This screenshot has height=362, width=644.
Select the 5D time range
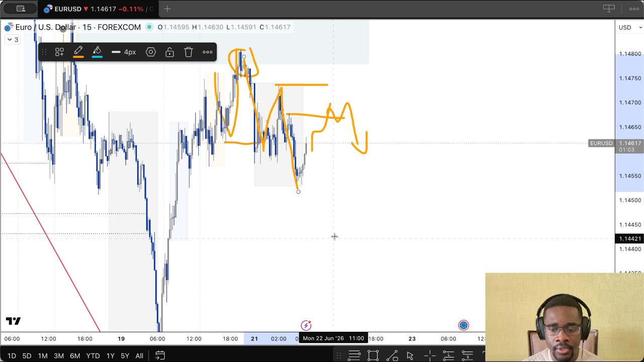27,356
